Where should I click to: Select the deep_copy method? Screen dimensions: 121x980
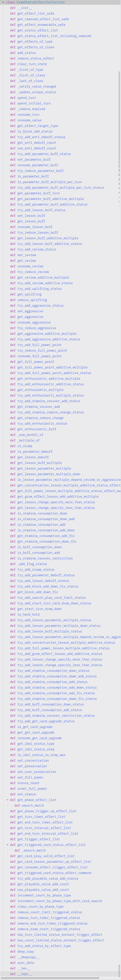click(25, 951)
